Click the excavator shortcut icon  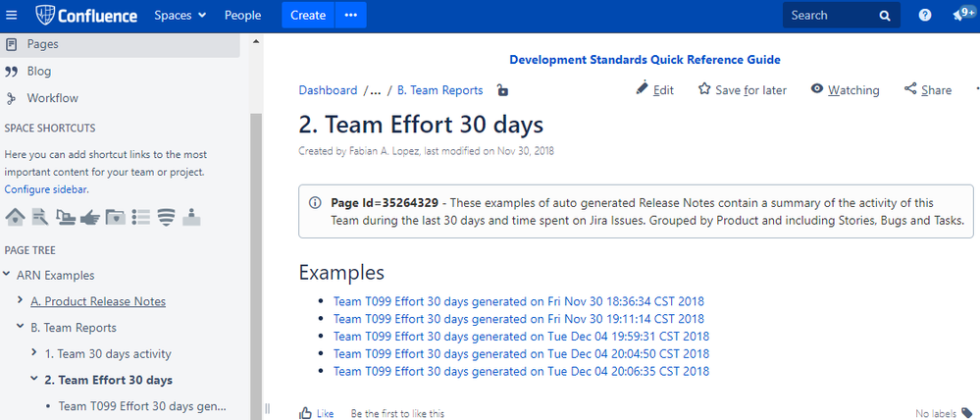[x=66, y=217]
